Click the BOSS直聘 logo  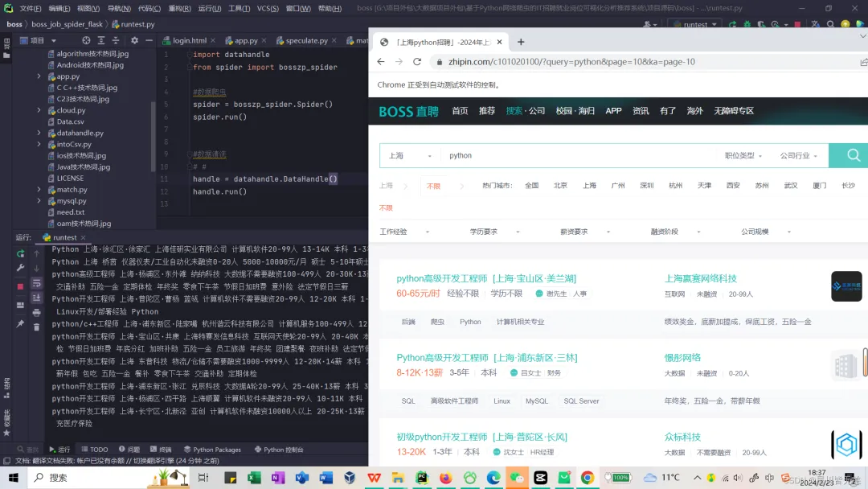408,111
